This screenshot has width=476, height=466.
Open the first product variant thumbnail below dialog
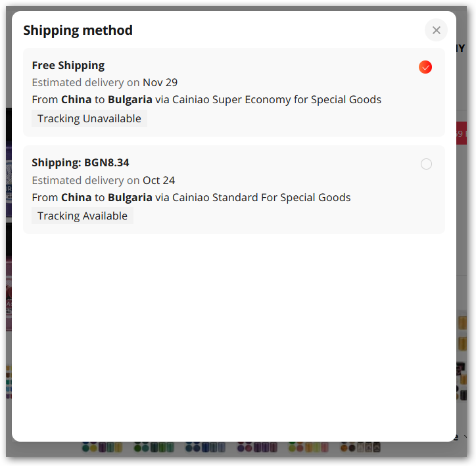[102, 448]
